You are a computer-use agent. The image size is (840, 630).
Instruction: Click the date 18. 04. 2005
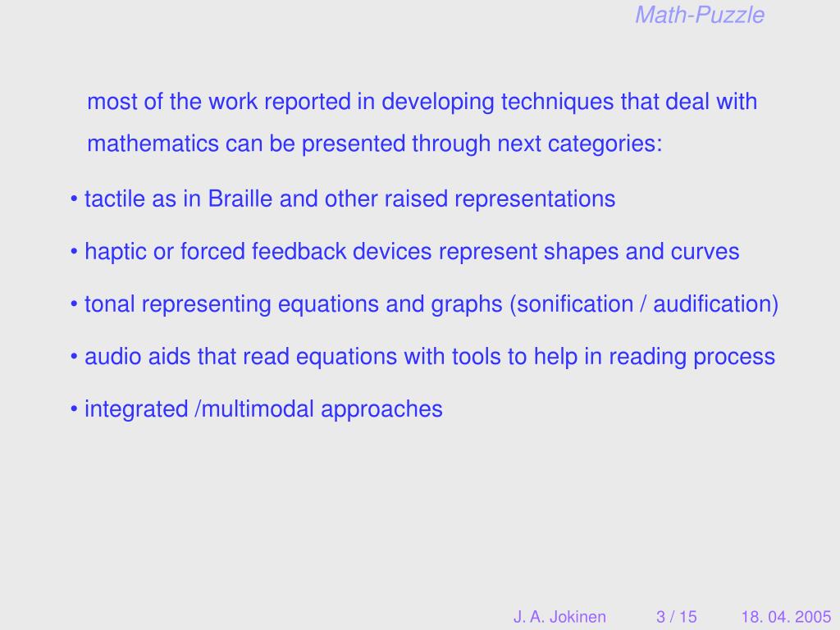coord(786,617)
